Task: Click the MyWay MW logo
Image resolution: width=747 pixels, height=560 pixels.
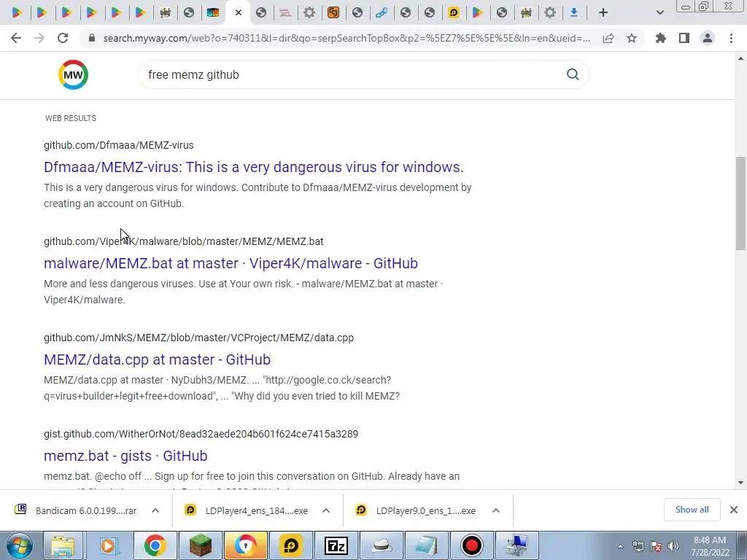Action: coord(74,75)
